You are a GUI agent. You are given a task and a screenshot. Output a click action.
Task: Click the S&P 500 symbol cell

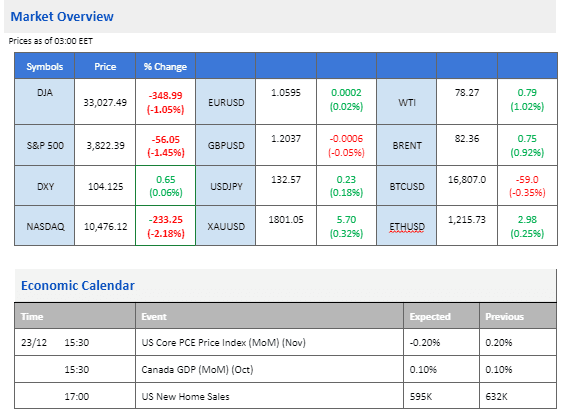44,145
